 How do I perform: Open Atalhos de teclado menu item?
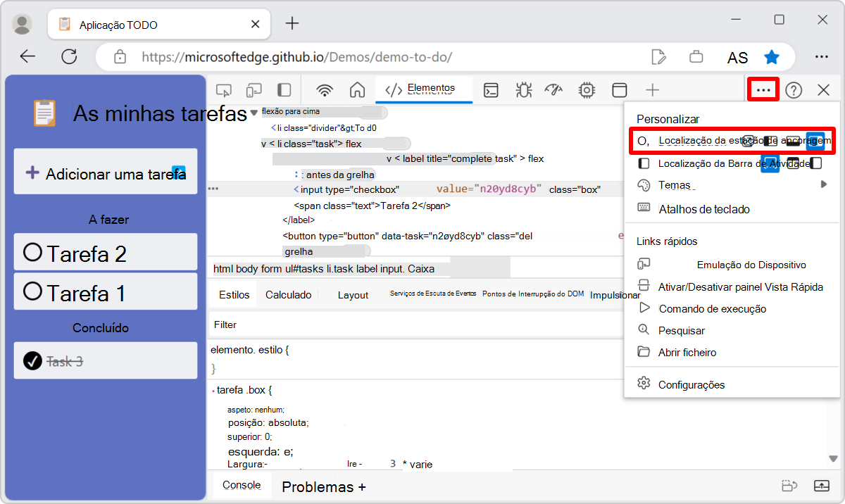pyautogui.click(x=731, y=209)
